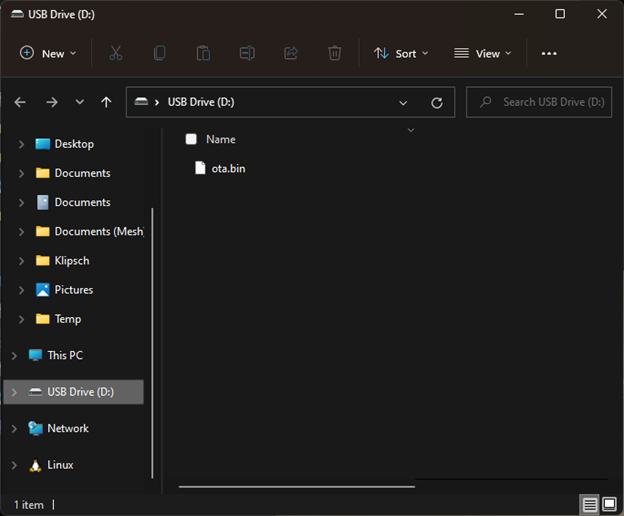Minimize the USB Drive window
Image resolution: width=624 pixels, height=516 pixels.
tap(519, 14)
